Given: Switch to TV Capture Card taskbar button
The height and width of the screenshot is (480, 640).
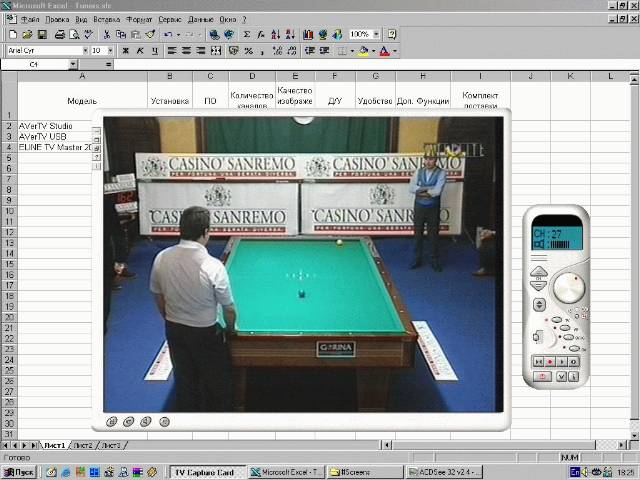Looking at the screenshot, I should point(207,472).
